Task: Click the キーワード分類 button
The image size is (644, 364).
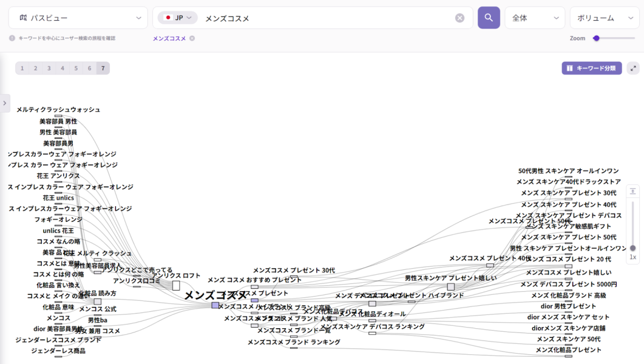Action: (591, 69)
